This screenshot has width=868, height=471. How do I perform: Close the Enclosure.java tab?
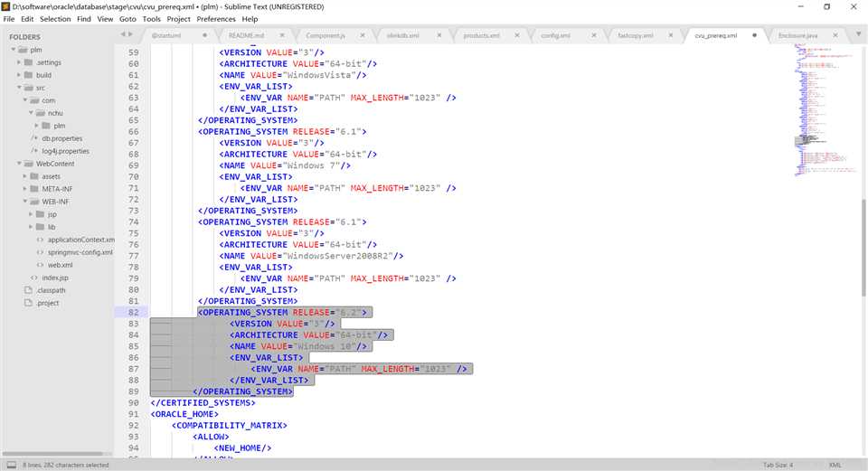click(835, 35)
